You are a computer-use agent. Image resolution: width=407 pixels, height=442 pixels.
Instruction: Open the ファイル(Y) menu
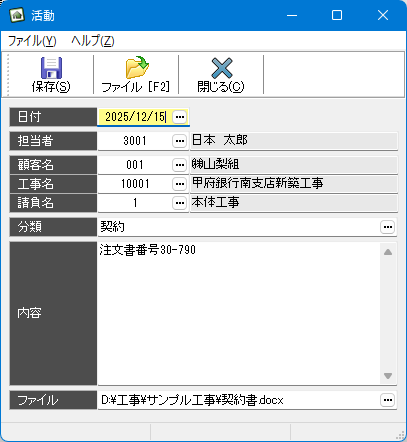pos(32,41)
